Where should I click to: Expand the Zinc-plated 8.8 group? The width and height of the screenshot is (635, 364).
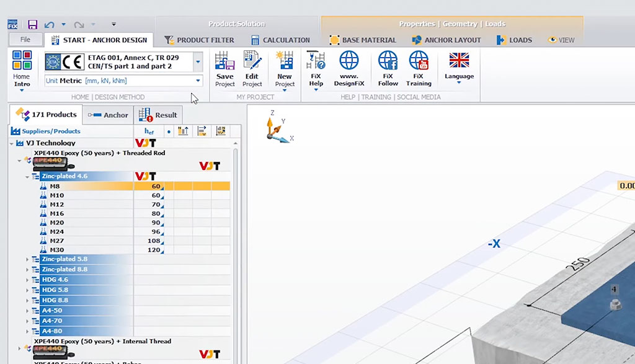click(27, 270)
